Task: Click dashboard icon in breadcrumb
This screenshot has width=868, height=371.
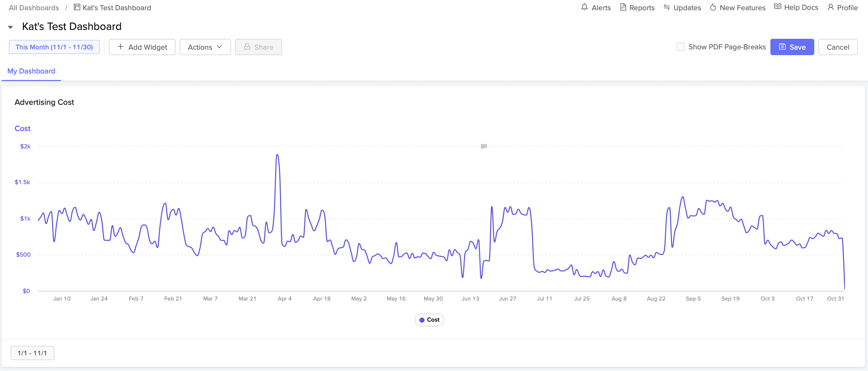Action: pos(77,7)
